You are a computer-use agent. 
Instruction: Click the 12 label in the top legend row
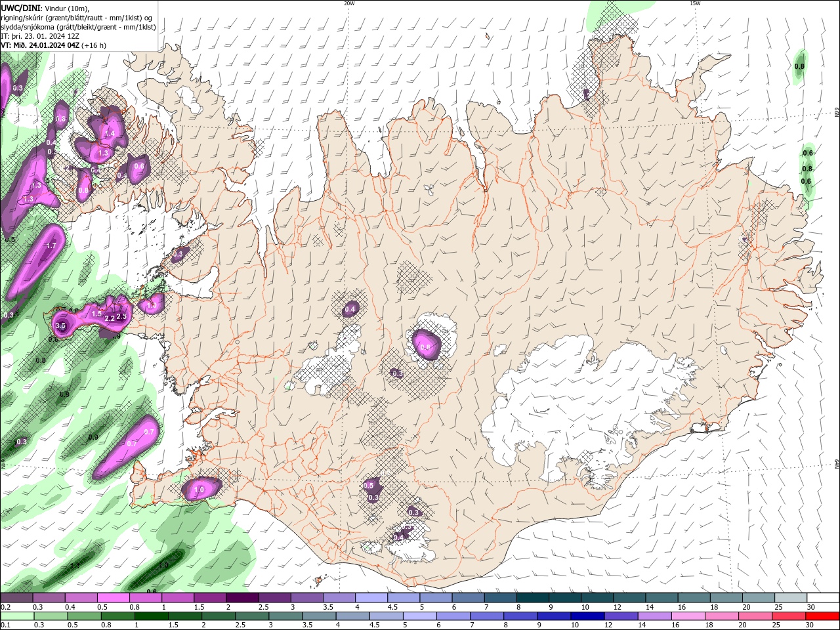pos(616,607)
